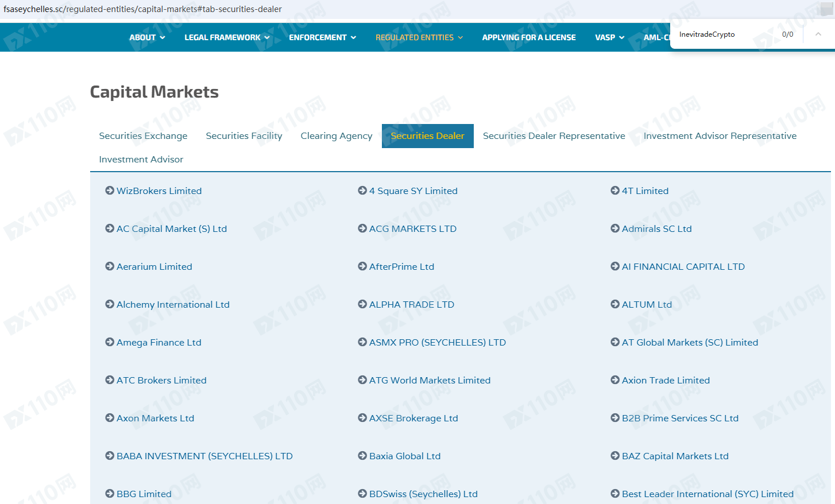
Task: Switch to the Securities Exchange tab
Action: click(143, 136)
